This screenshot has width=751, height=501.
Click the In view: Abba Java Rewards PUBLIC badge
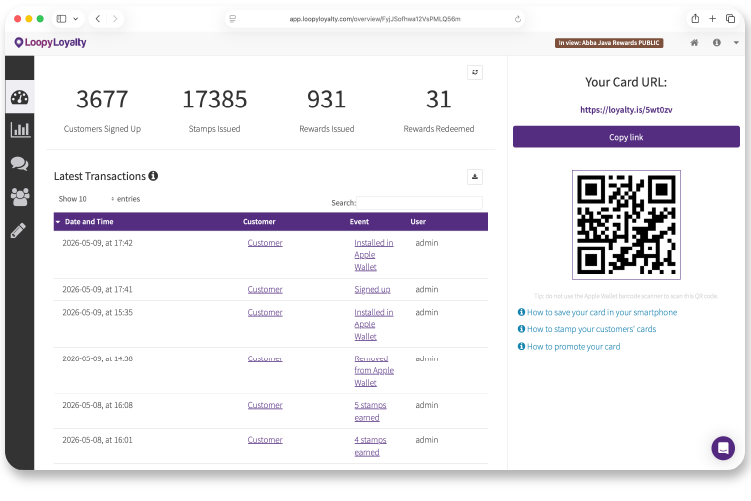(x=609, y=43)
